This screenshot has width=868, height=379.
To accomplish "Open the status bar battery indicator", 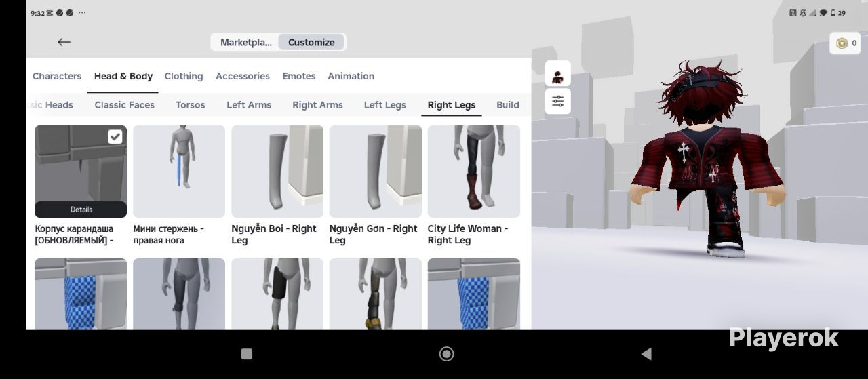I will [x=838, y=13].
